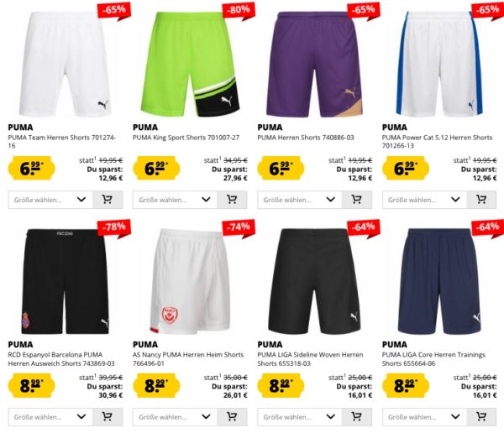Add PUMA Team Herren Shorts 701274-16 to cart
The height and width of the screenshot is (433, 504).
point(108,200)
